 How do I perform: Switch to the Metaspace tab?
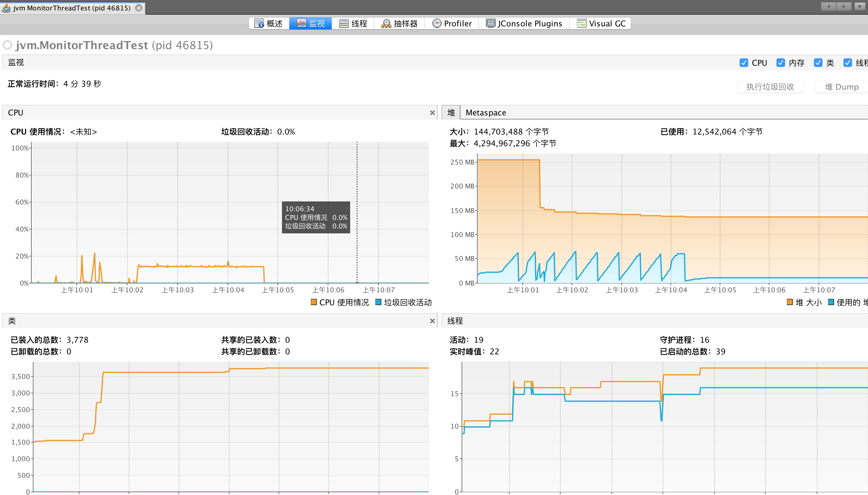coord(486,112)
